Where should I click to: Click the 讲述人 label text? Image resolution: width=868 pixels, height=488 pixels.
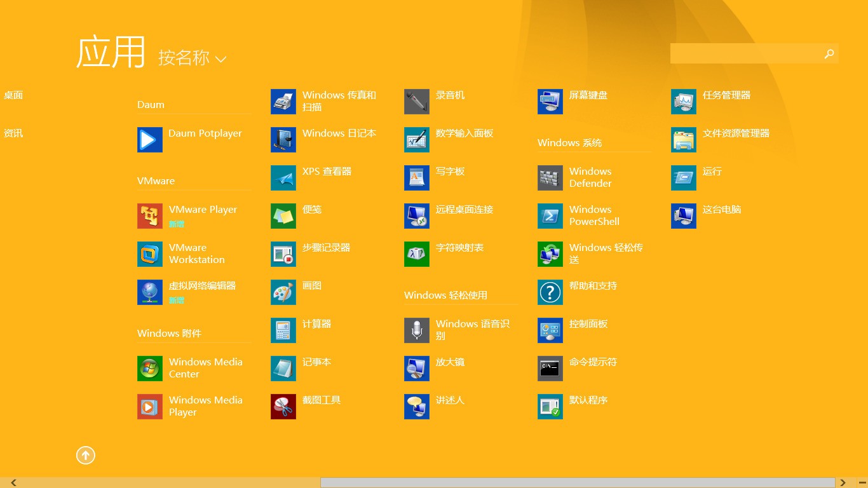tap(450, 400)
